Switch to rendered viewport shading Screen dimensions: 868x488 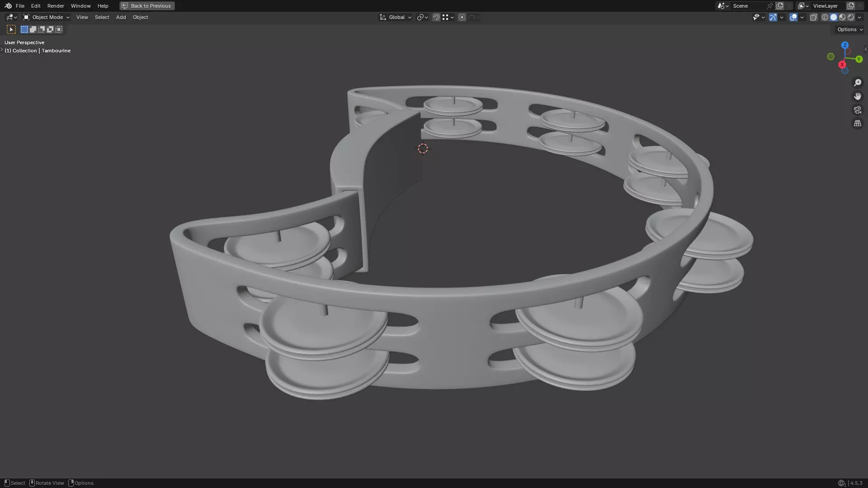click(851, 17)
